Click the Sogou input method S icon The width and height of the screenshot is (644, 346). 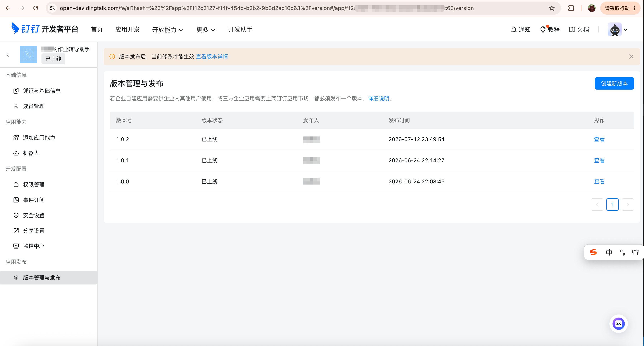coord(593,252)
